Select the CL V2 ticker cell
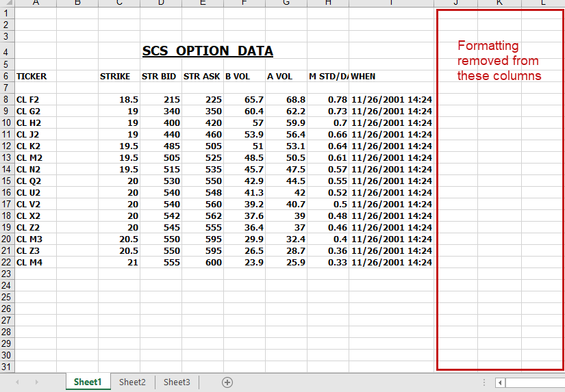Screen dimensions: 565x392 pos(36,204)
